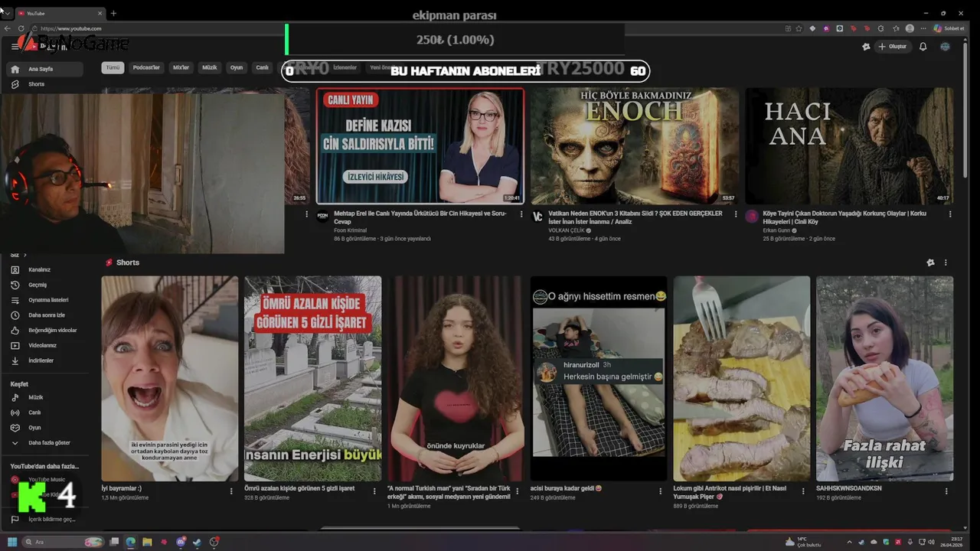Expand the Siz section chevron
The height and width of the screenshot is (551, 980).
tap(24, 255)
